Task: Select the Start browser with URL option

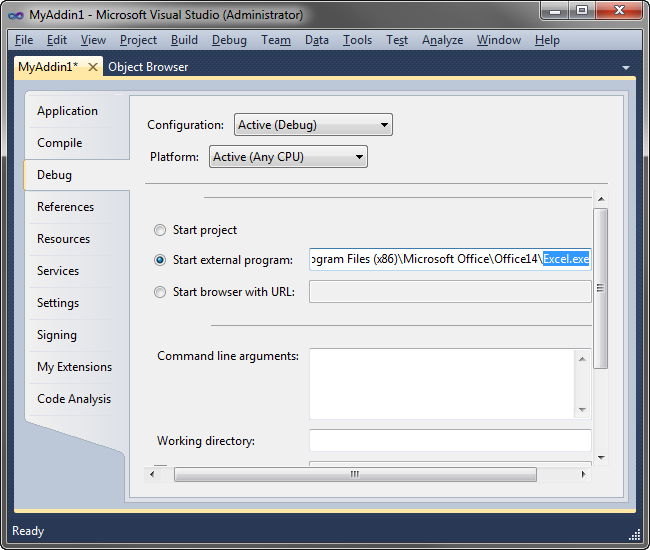Action: (x=160, y=292)
